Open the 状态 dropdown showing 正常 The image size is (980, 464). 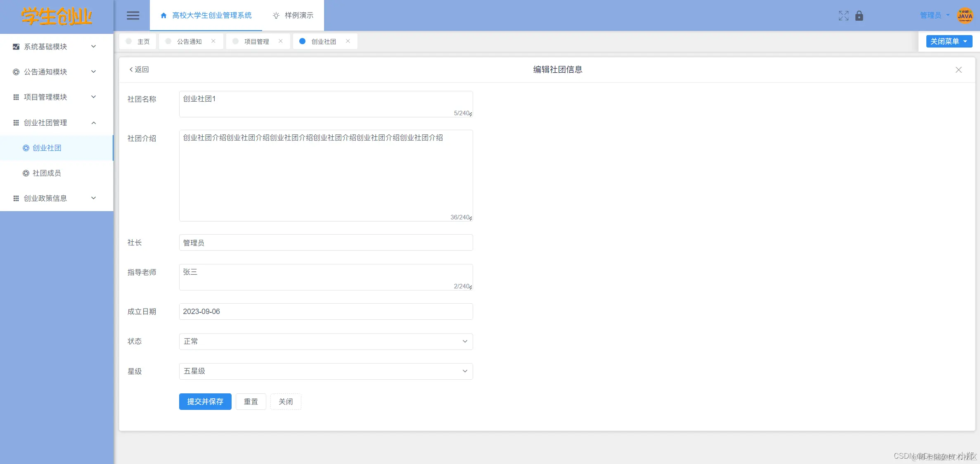coord(326,342)
